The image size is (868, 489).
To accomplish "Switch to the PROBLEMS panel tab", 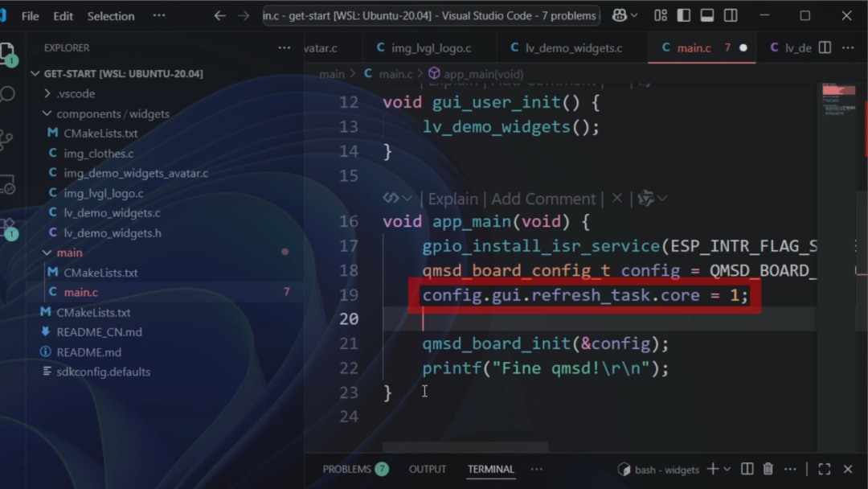I will pyautogui.click(x=346, y=469).
